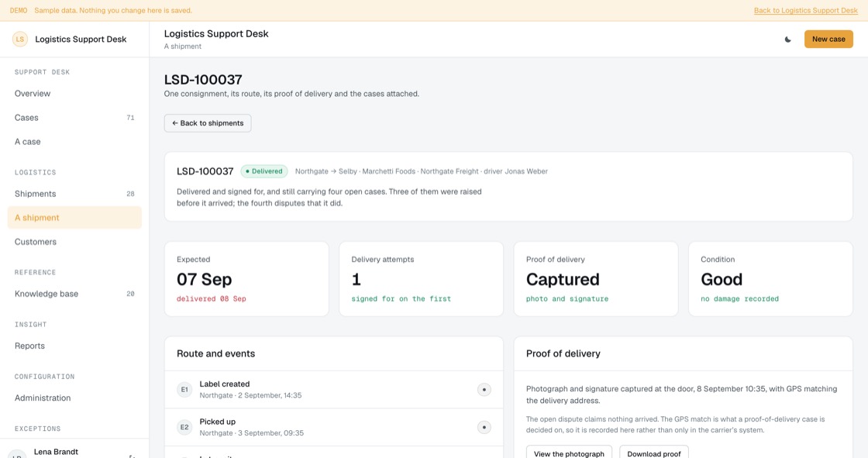
Task: Click the Delivered status badge
Action: pos(264,171)
